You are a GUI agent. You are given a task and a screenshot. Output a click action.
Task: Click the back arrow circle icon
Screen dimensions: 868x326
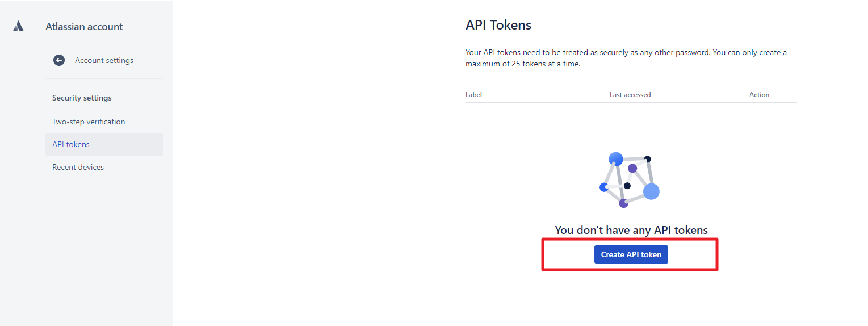pyautogui.click(x=59, y=60)
